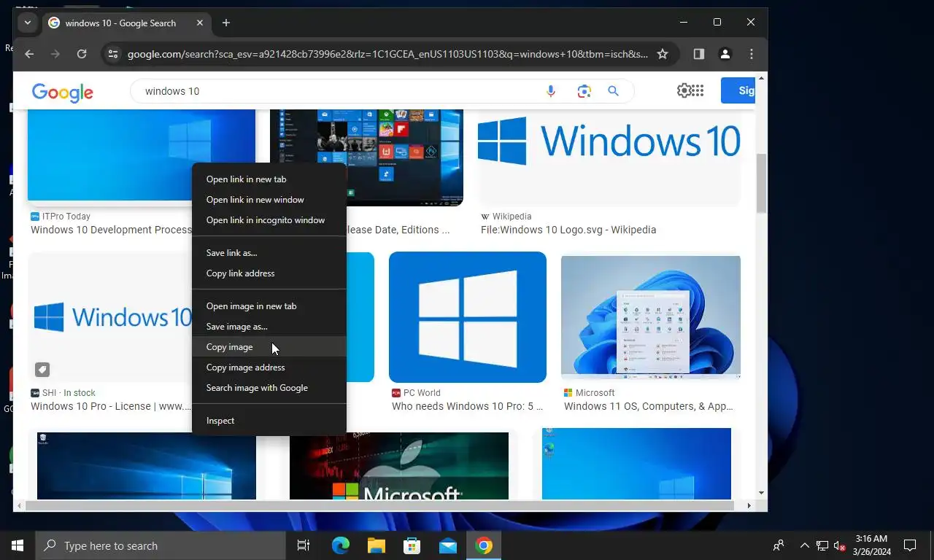
Task: Open Task View on the taskbar
Action: [x=304, y=545]
